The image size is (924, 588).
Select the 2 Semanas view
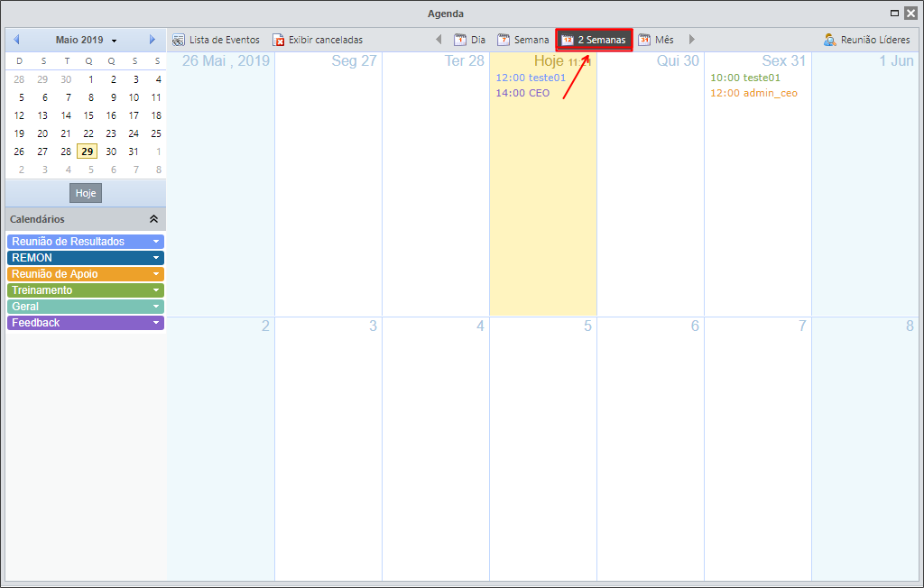[x=594, y=40]
